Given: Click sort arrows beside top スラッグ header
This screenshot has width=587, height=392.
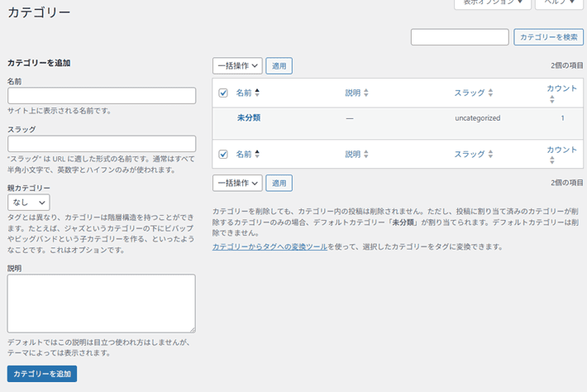Looking at the screenshot, I should coord(490,93).
